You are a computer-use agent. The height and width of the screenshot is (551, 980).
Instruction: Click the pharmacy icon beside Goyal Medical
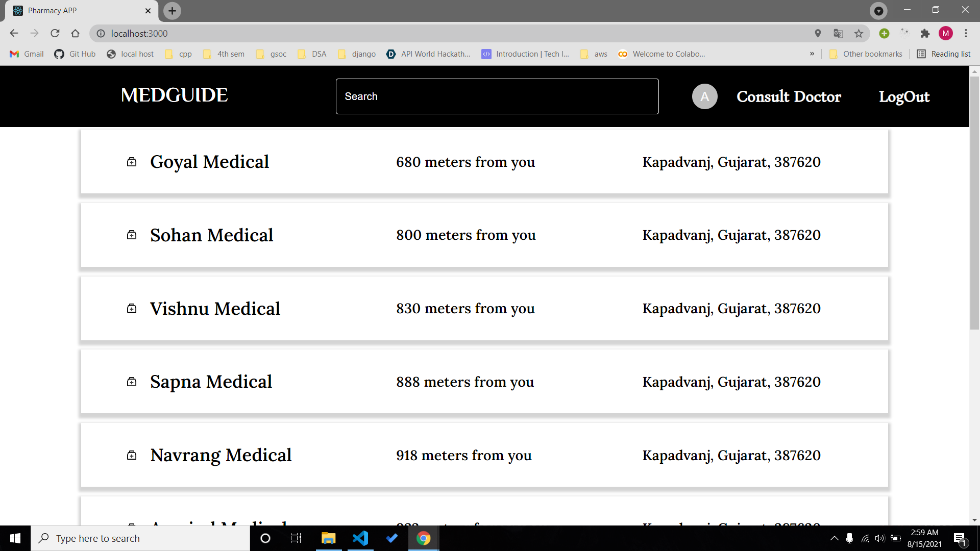pos(132,162)
